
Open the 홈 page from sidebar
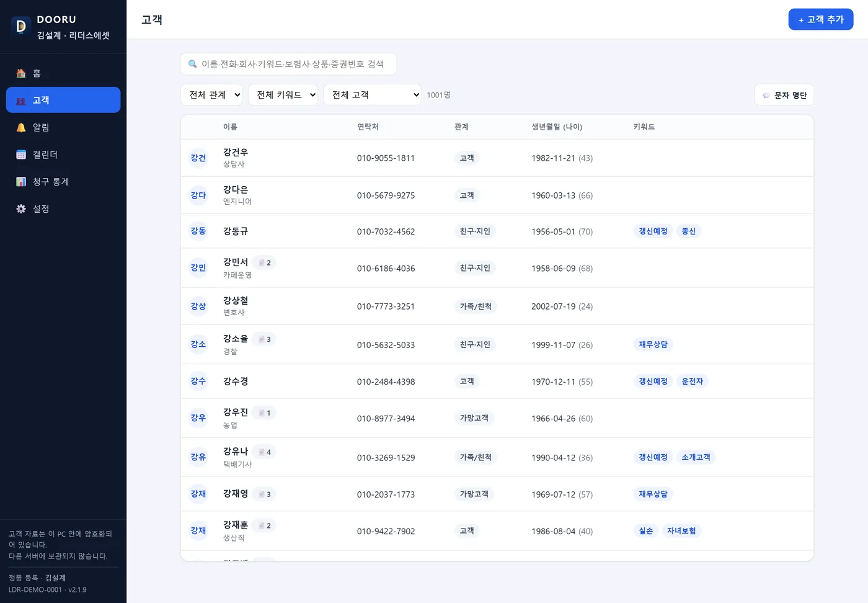click(63, 73)
